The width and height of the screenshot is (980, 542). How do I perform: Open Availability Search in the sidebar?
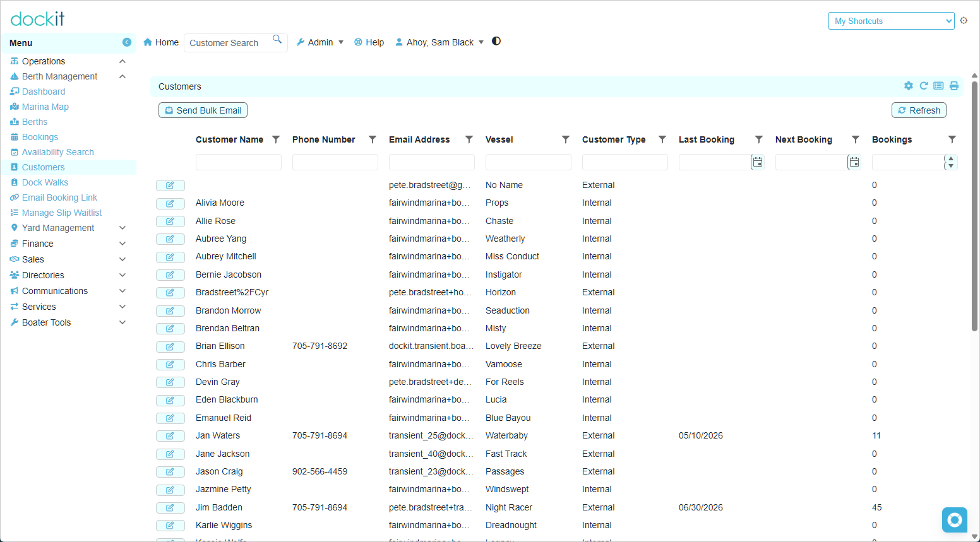click(x=57, y=152)
